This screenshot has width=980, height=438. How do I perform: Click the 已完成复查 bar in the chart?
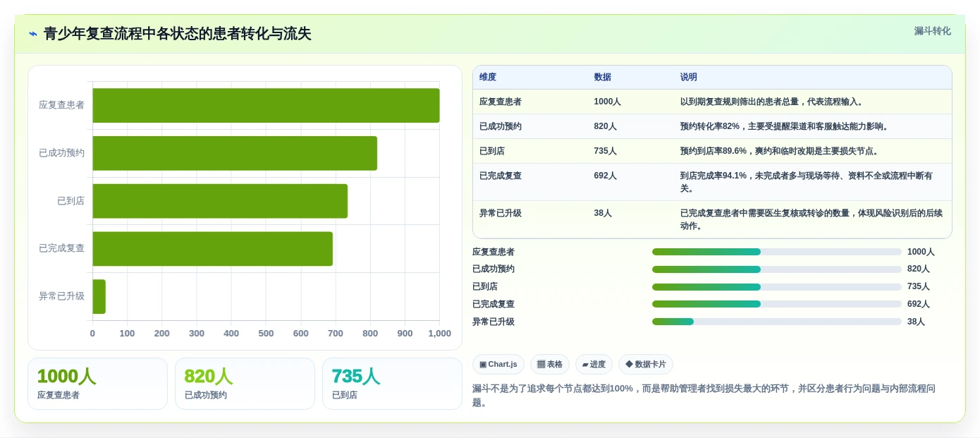click(x=212, y=249)
